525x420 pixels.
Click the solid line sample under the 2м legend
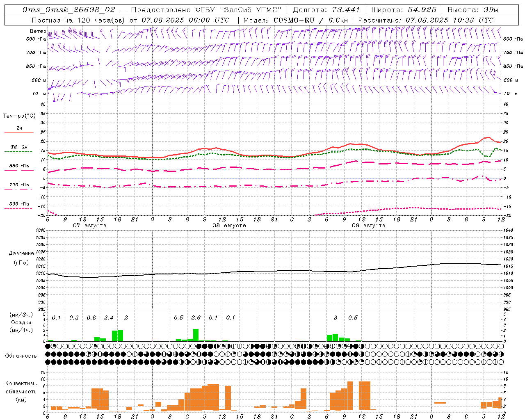(x=19, y=133)
